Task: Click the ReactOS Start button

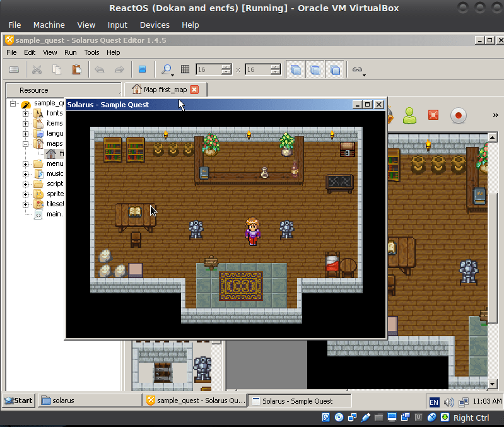Action: (x=19, y=401)
